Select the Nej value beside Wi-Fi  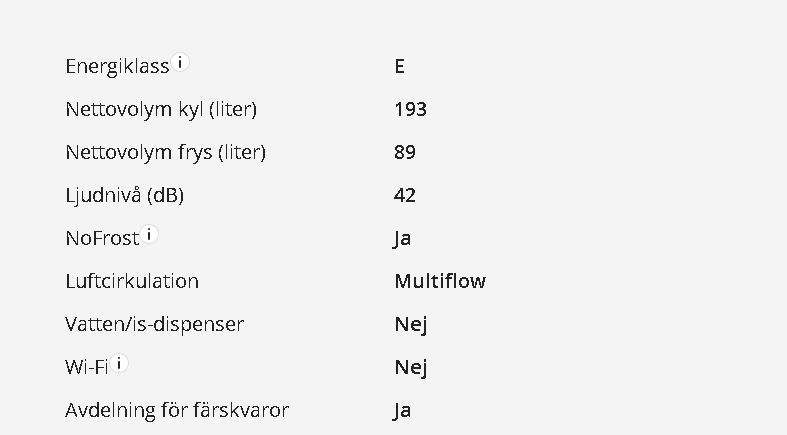click(x=411, y=368)
